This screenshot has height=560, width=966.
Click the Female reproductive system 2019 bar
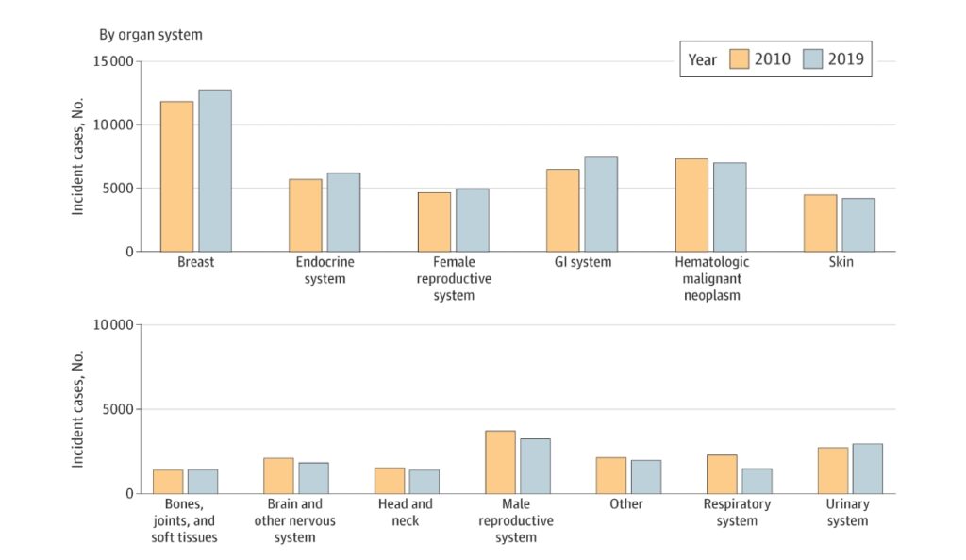pos(473,220)
